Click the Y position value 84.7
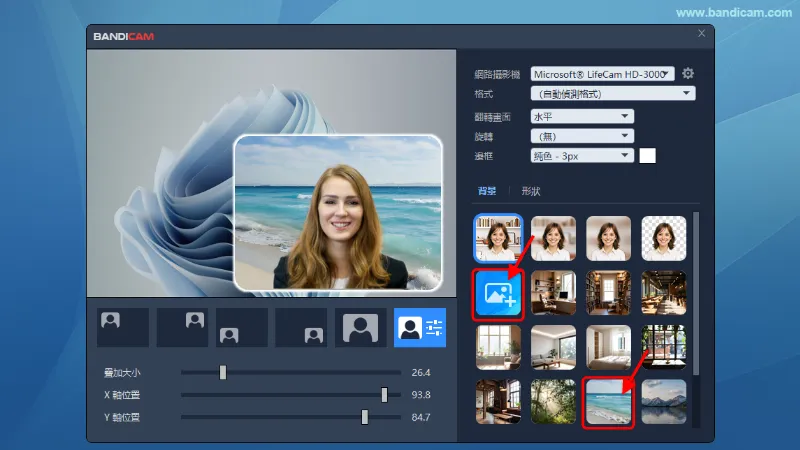The height and width of the screenshot is (450, 800). coord(421,417)
